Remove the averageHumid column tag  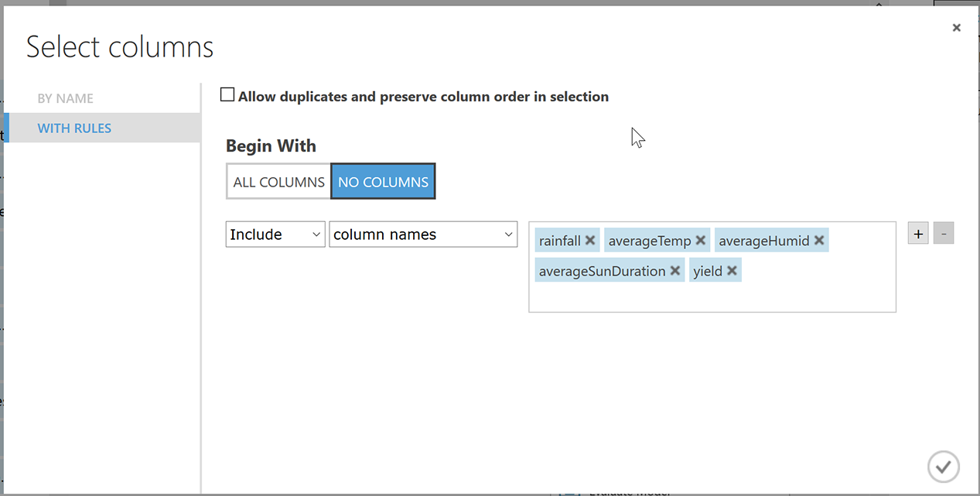point(819,241)
